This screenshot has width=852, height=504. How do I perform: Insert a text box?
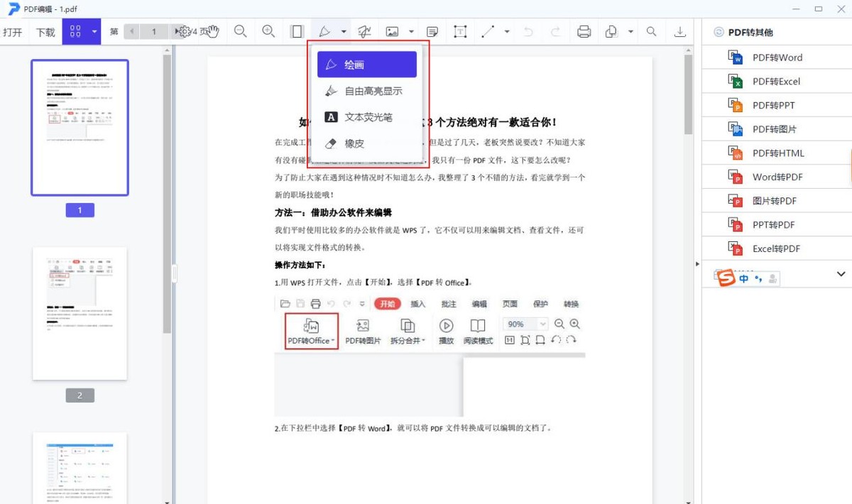click(x=460, y=31)
